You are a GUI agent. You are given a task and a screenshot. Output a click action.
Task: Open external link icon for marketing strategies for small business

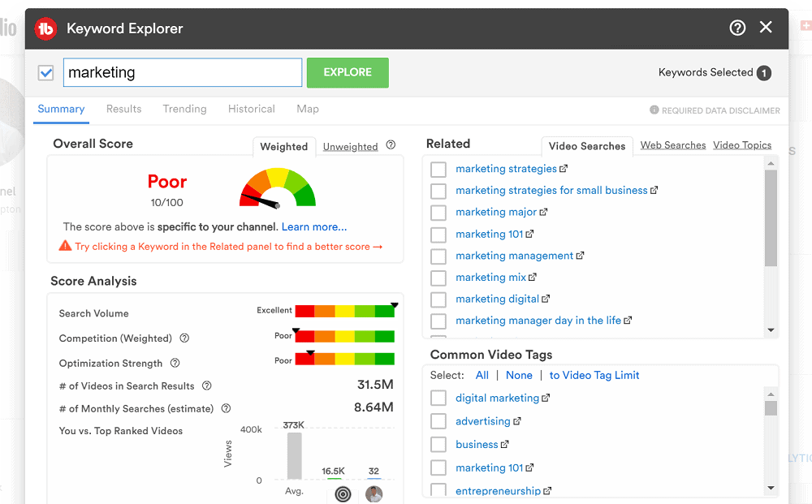click(x=654, y=190)
